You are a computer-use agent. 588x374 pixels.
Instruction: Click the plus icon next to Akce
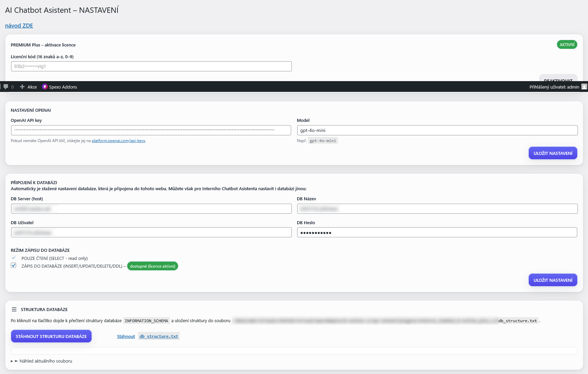pos(22,87)
